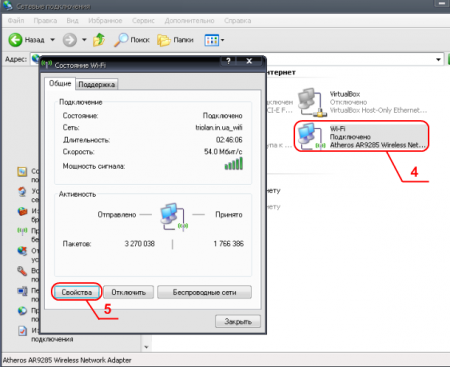Click the Подключено status value
Image resolution: width=450 pixels, height=367 pixels.
[x=223, y=116]
